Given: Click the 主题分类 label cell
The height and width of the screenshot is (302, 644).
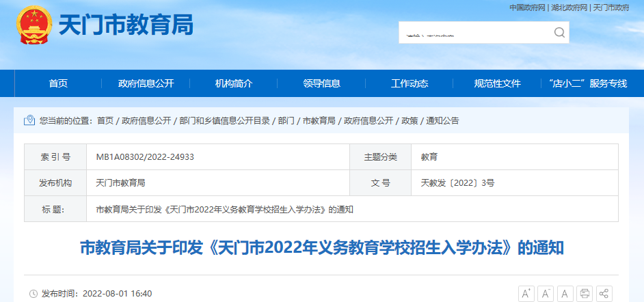Looking at the screenshot, I should tap(381, 156).
